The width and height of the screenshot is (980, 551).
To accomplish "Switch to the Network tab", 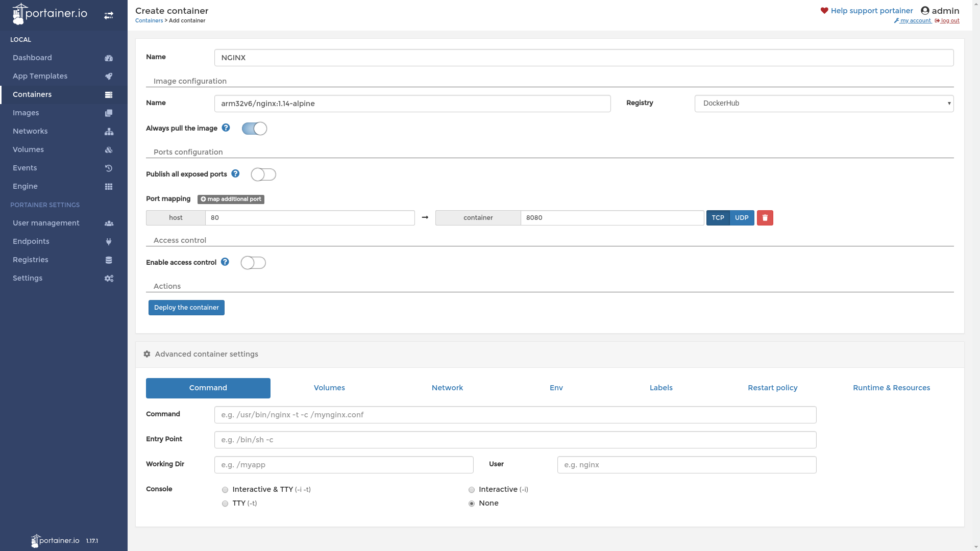I will point(447,388).
